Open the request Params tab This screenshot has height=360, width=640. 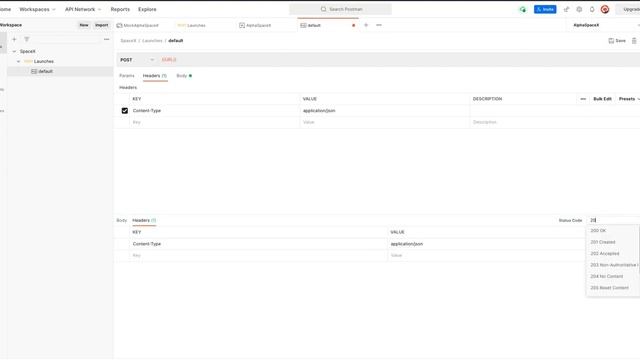[127, 76]
